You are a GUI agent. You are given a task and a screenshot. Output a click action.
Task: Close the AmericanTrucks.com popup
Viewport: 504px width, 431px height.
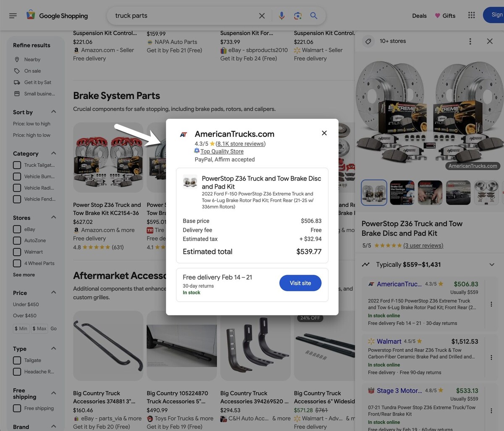pos(324,133)
